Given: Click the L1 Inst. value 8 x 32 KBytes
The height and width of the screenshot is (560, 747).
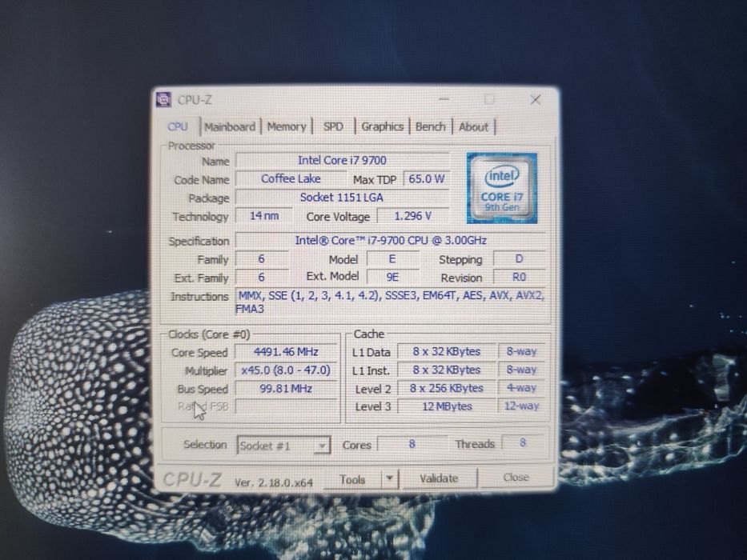Looking at the screenshot, I should 447,370.
